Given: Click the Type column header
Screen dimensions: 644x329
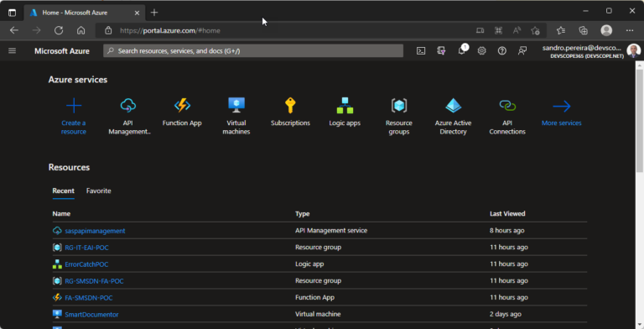Looking at the screenshot, I should (x=302, y=214).
